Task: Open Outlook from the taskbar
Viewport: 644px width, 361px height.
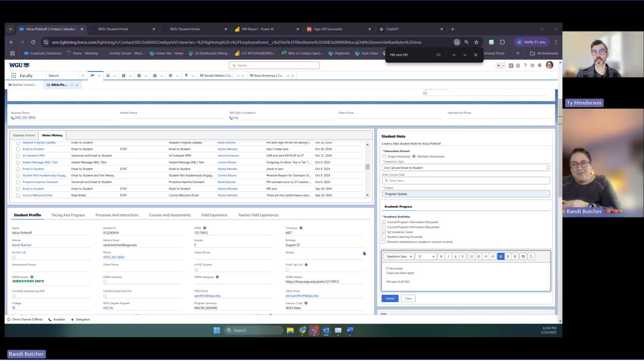Action: point(326,330)
